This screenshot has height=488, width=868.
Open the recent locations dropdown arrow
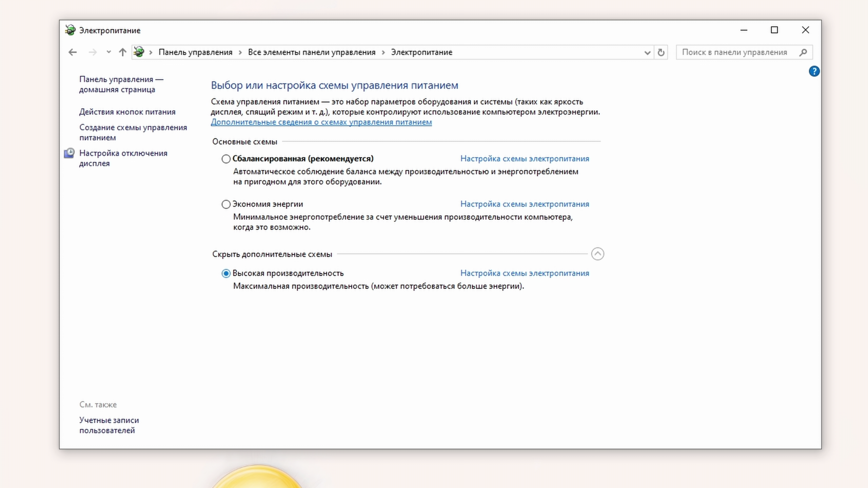click(108, 52)
